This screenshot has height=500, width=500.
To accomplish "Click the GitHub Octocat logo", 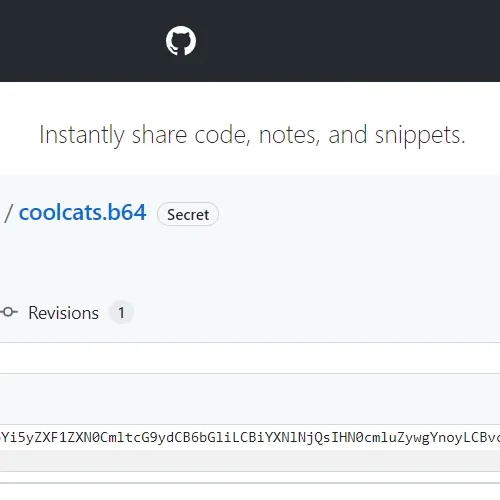I will click(181, 41).
